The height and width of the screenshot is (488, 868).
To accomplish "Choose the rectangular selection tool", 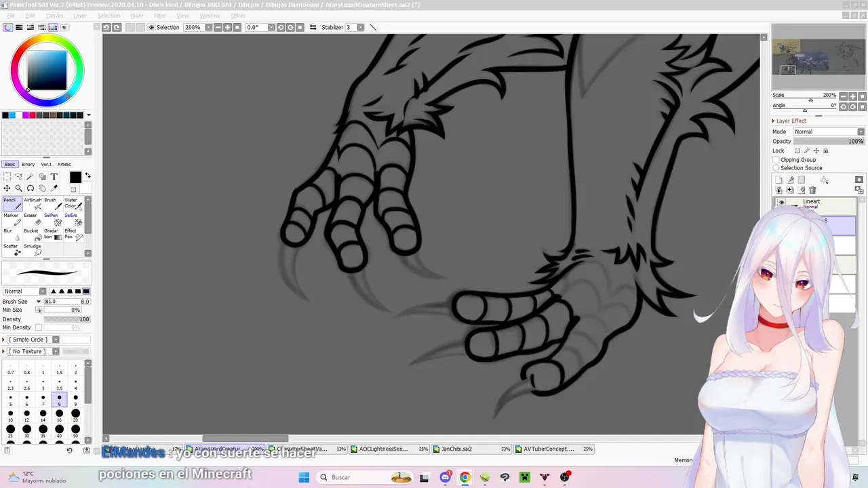I will 7,177.
